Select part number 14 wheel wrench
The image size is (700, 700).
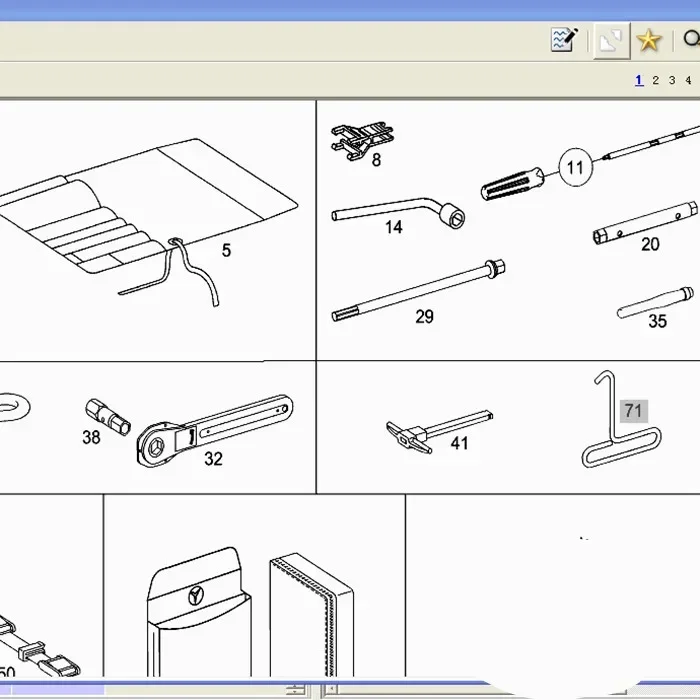(394, 227)
